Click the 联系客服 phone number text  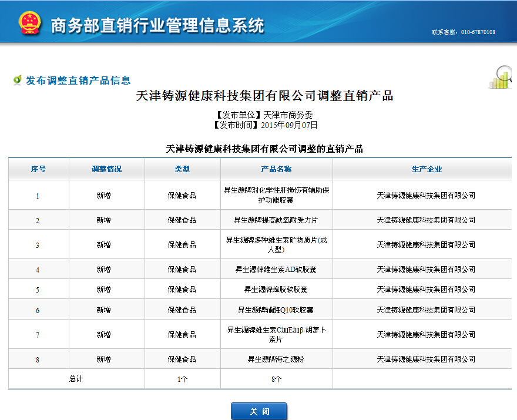(x=463, y=32)
